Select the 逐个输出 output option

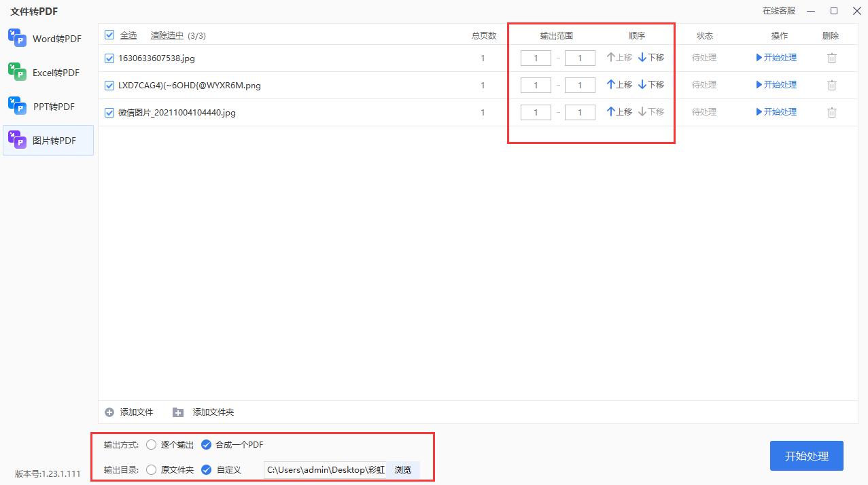point(151,445)
